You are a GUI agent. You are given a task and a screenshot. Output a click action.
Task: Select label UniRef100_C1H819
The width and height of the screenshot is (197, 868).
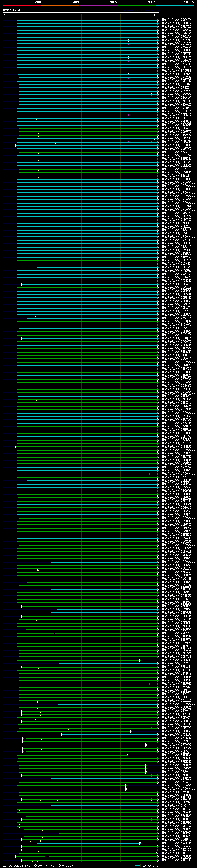pyautogui.click(x=177, y=551)
